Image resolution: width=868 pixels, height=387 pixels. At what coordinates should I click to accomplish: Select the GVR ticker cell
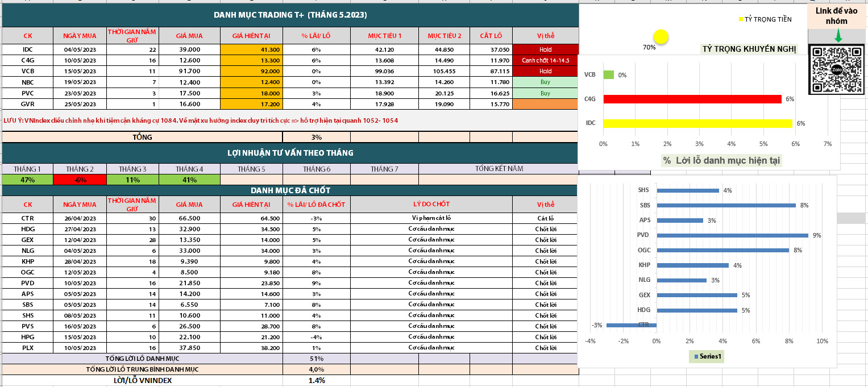[x=28, y=104]
